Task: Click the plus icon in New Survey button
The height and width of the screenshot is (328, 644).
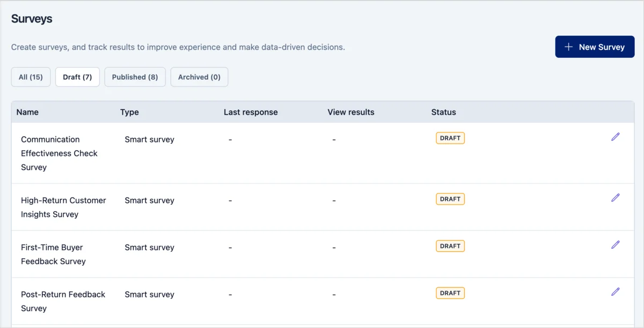Action: point(569,47)
